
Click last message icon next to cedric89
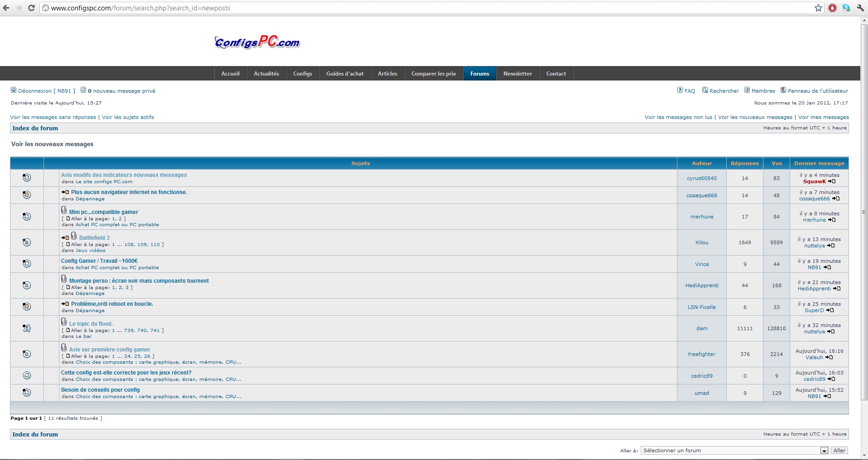click(x=831, y=379)
